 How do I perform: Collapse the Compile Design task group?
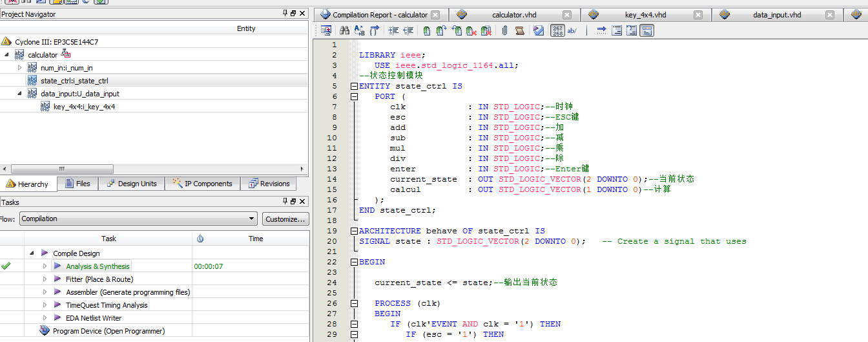32,253
